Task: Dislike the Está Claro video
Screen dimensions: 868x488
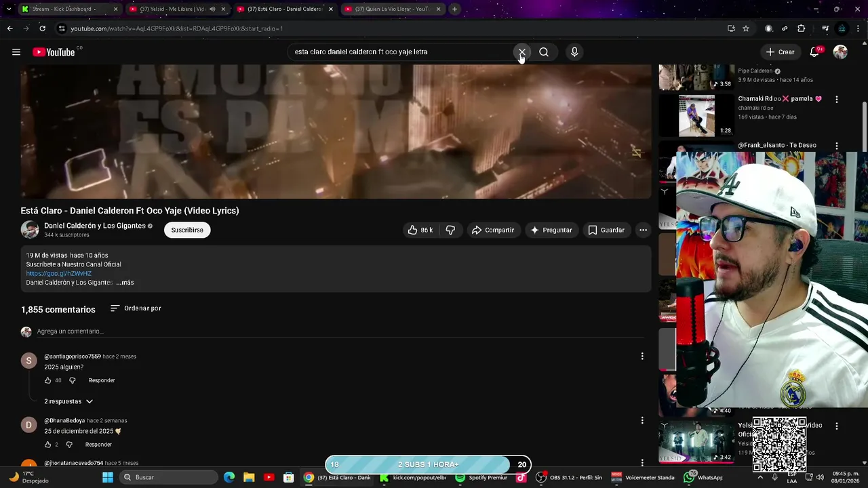Action: [450, 230]
